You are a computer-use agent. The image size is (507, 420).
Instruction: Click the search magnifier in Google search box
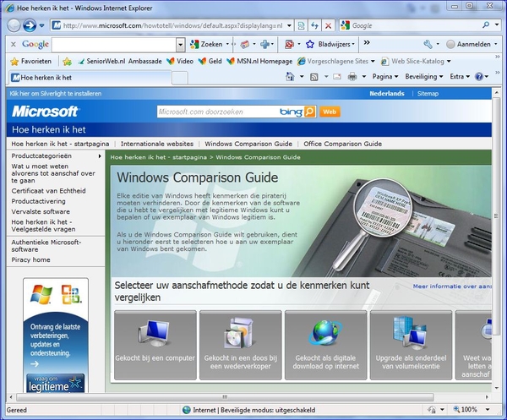(x=486, y=25)
